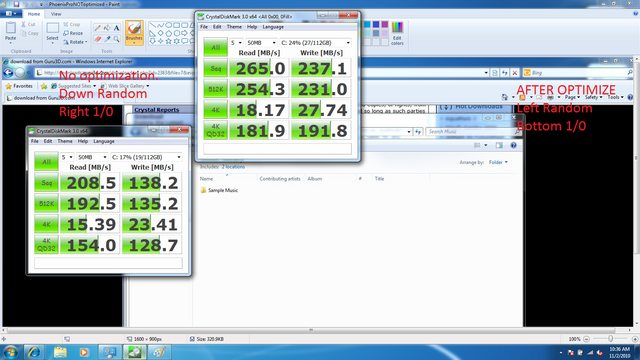
Task: Click the Home icon in IE command bar
Action: click(x=504, y=97)
